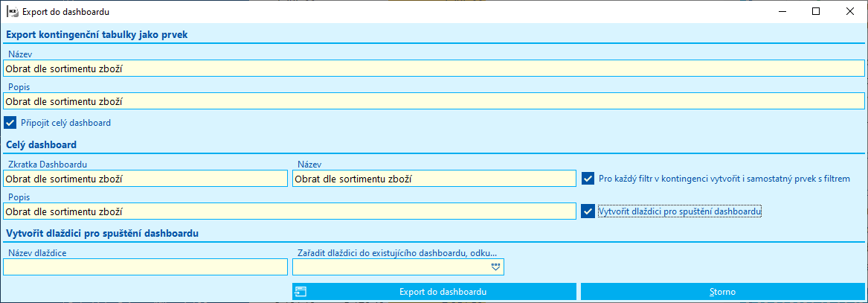Viewport: 868px width, 303px height.
Task: Focus the Popis field in Celý dashboard section
Action: click(x=289, y=211)
